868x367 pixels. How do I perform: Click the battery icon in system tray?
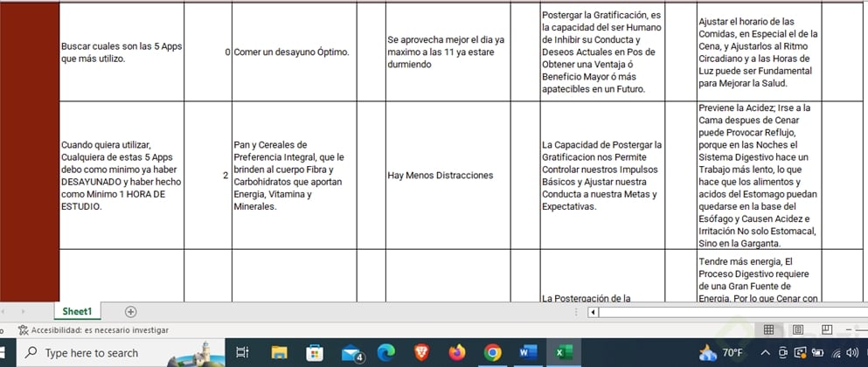[x=817, y=353]
